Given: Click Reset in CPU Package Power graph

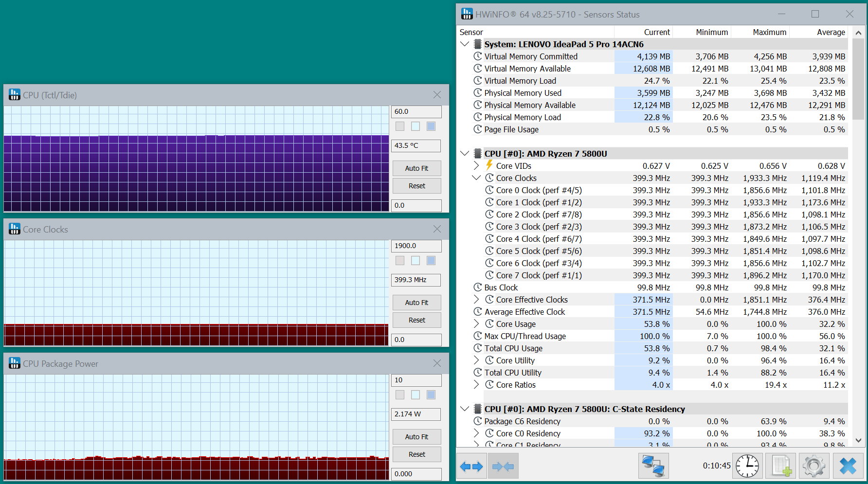Looking at the screenshot, I should 417,454.
